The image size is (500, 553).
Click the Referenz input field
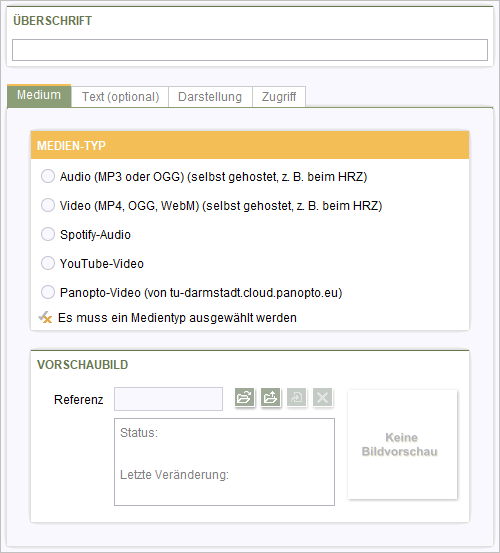pos(168,399)
